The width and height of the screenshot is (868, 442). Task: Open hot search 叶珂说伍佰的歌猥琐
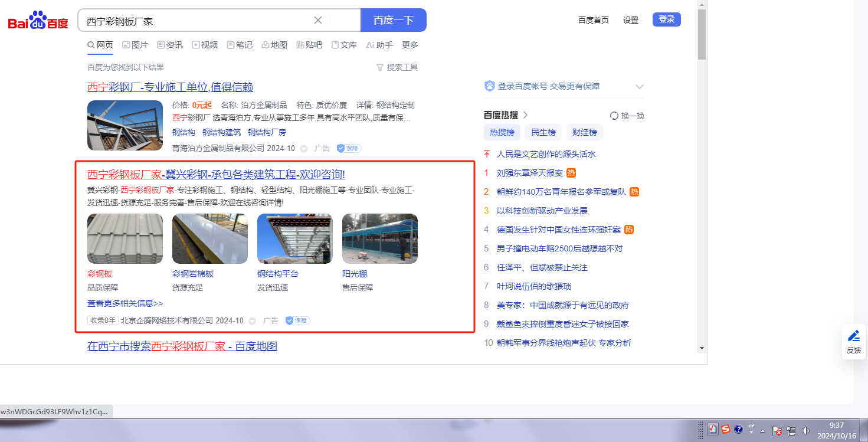click(534, 286)
